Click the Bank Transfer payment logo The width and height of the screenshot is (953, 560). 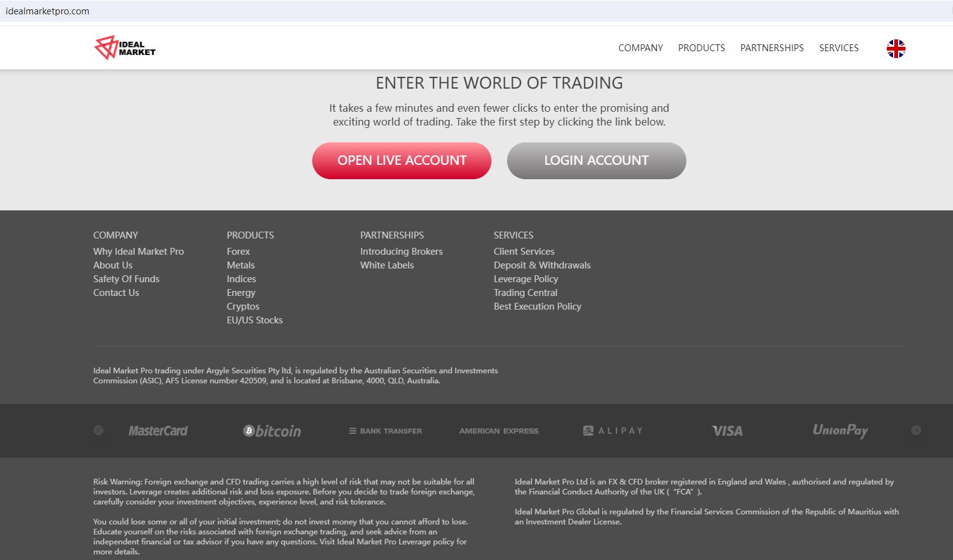(385, 431)
